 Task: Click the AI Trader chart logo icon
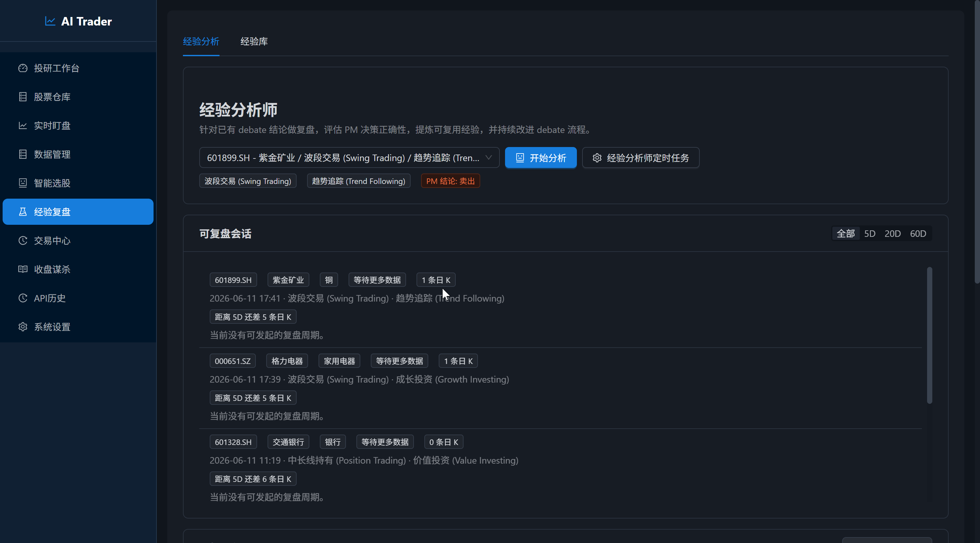pos(50,21)
